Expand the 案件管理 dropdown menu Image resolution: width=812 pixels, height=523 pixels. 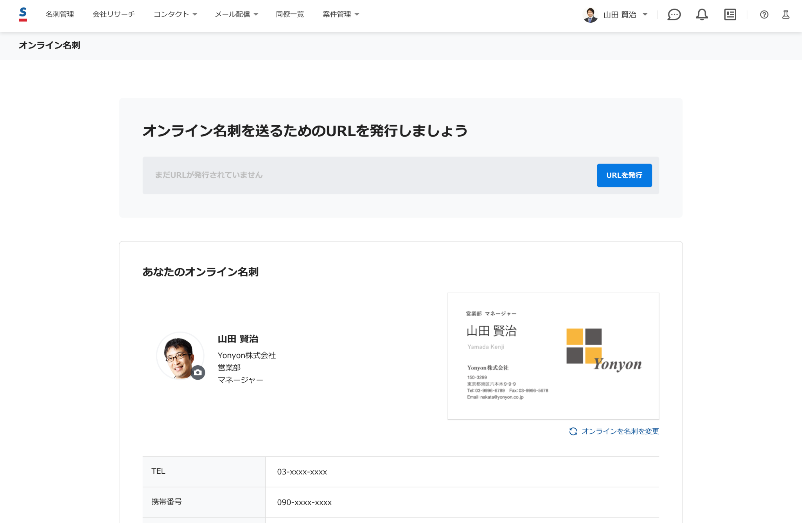pos(340,14)
